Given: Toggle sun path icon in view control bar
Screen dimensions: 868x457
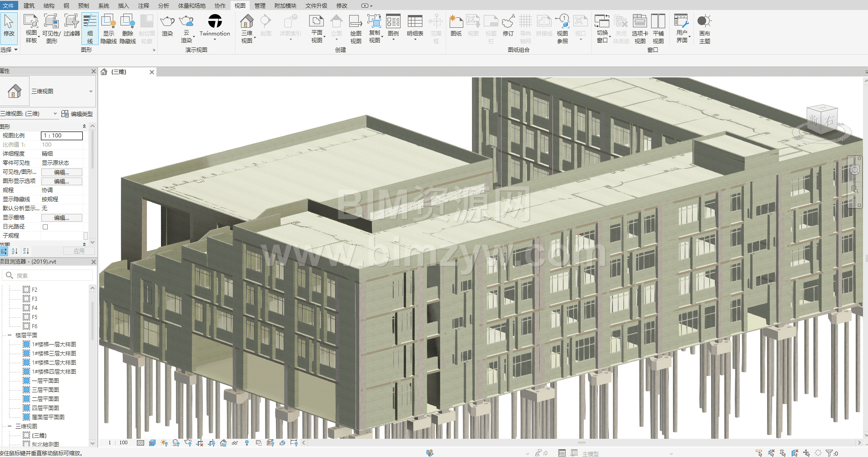Looking at the screenshot, I should click(164, 443).
